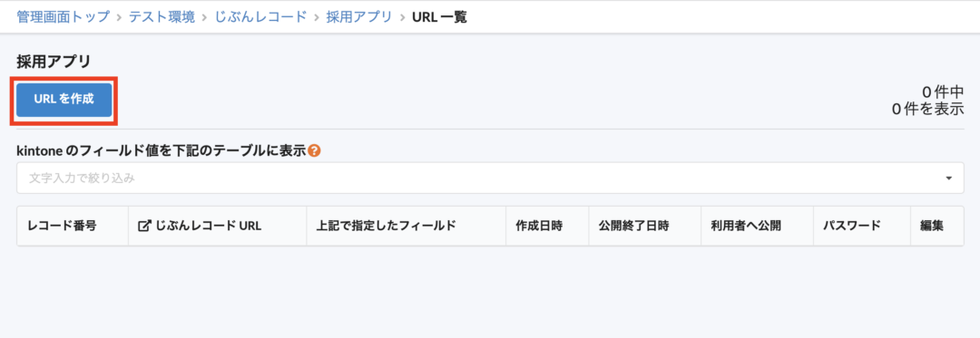This screenshot has width=980, height=338.
Task: Navigate to じぶんレコード breadcrumb link
Action: tap(260, 17)
